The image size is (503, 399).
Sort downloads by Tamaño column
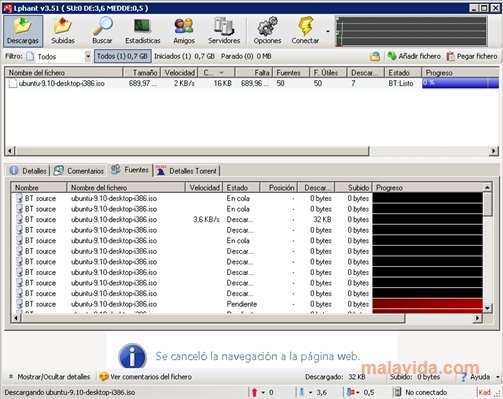142,72
